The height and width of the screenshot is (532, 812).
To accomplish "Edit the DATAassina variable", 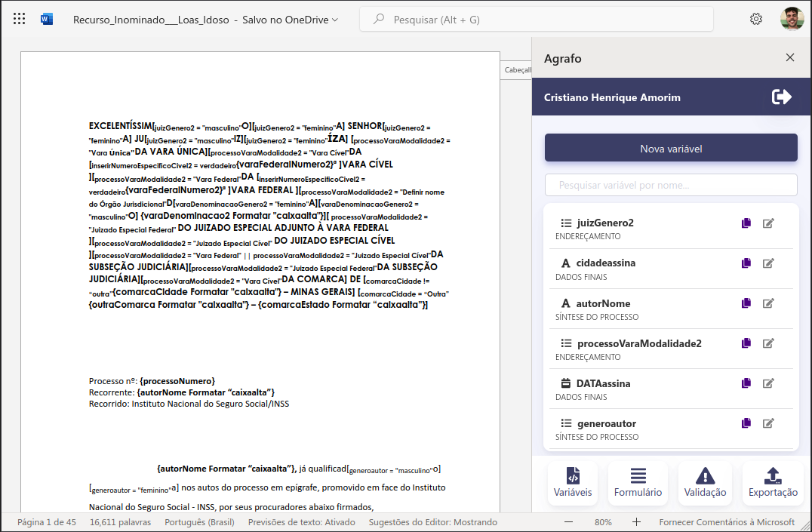I will click(768, 383).
